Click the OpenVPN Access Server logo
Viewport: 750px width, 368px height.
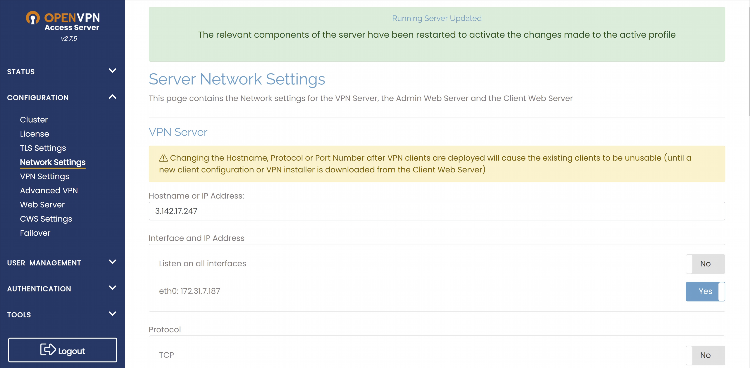click(63, 22)
